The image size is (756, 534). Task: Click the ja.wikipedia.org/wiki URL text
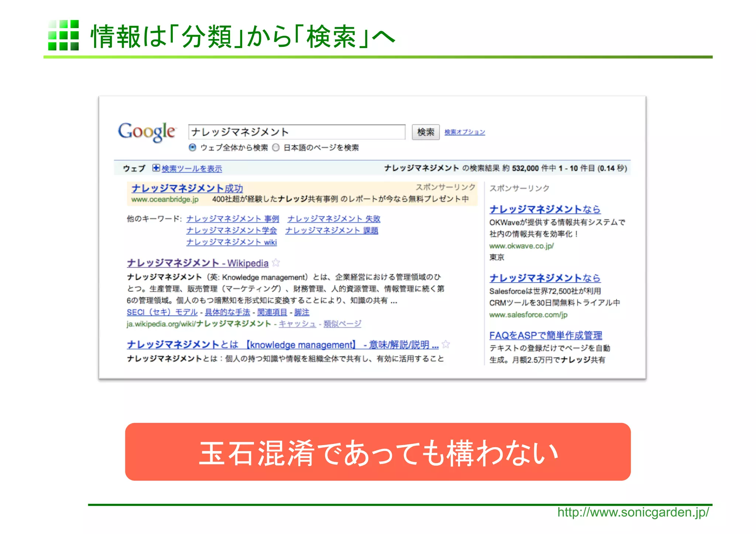199,324
